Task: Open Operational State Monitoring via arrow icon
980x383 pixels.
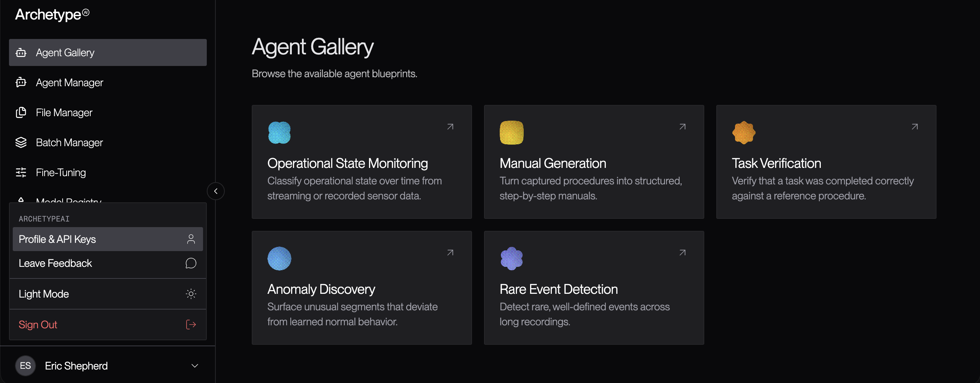Action: (x=450, y=127)
